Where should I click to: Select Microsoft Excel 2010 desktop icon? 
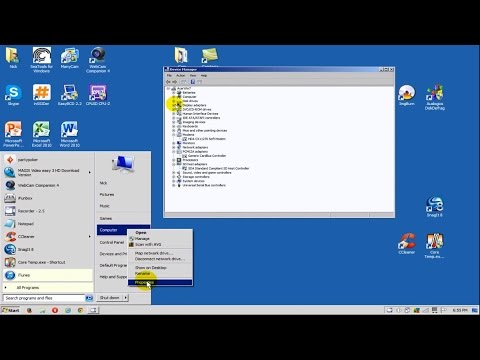point(42,134)
